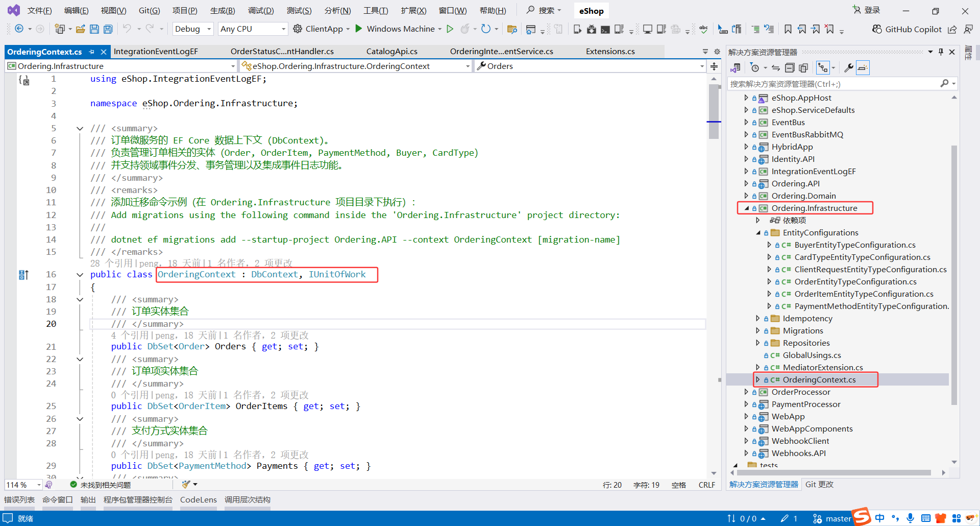Collapse the summary outline on line 22
This screenshot has height=526, width=980.
(x=80, y=360)
